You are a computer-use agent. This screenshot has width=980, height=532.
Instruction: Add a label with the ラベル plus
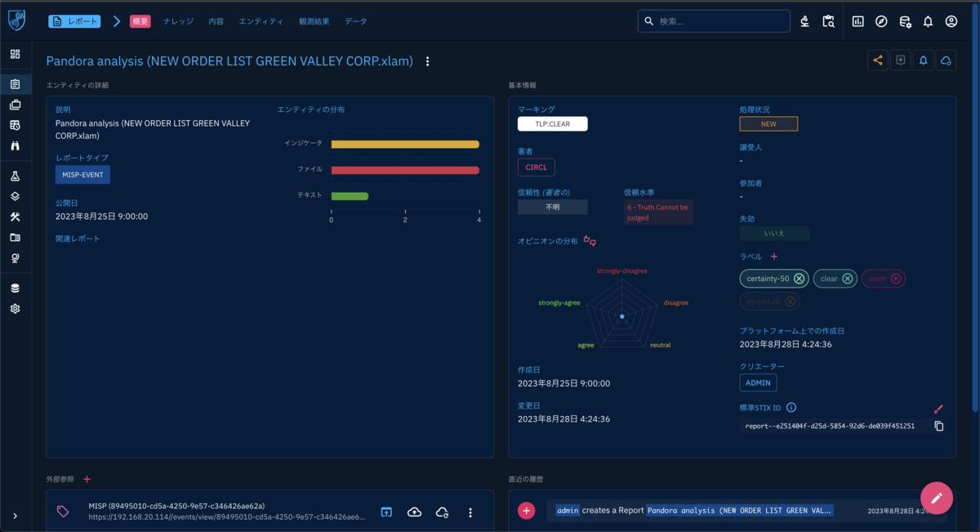coord(774,257)
